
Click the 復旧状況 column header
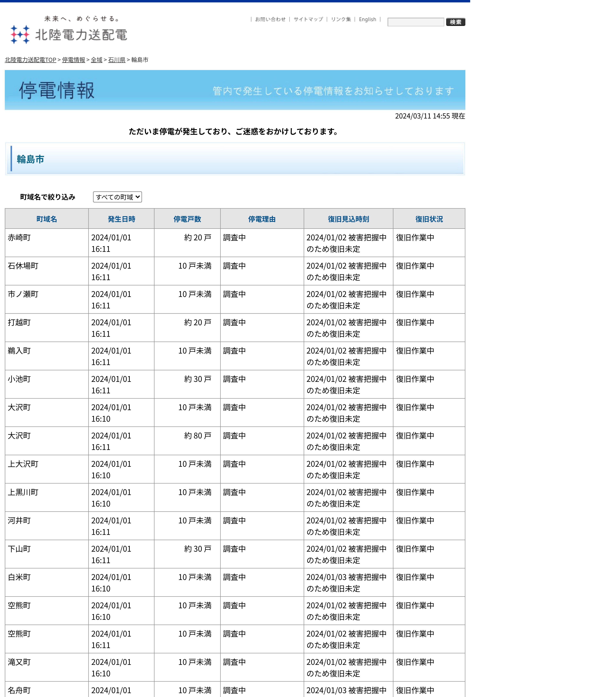click(x=429, y=219)
